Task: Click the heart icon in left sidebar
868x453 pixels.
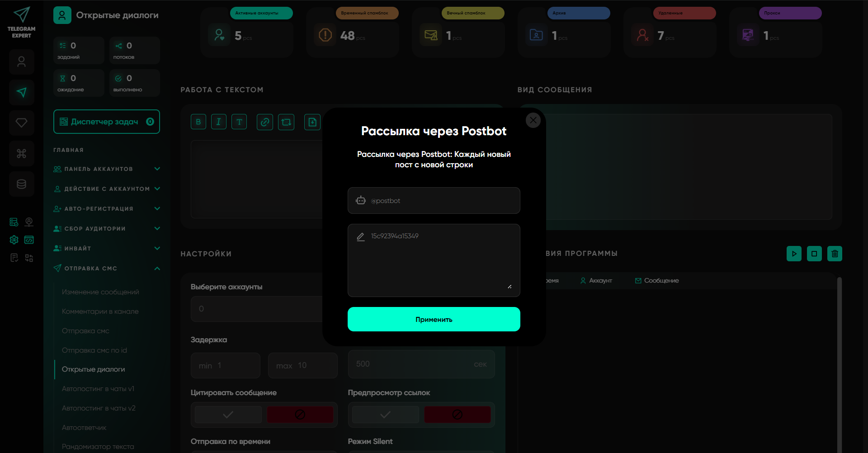Action: (x=22, y=123)
